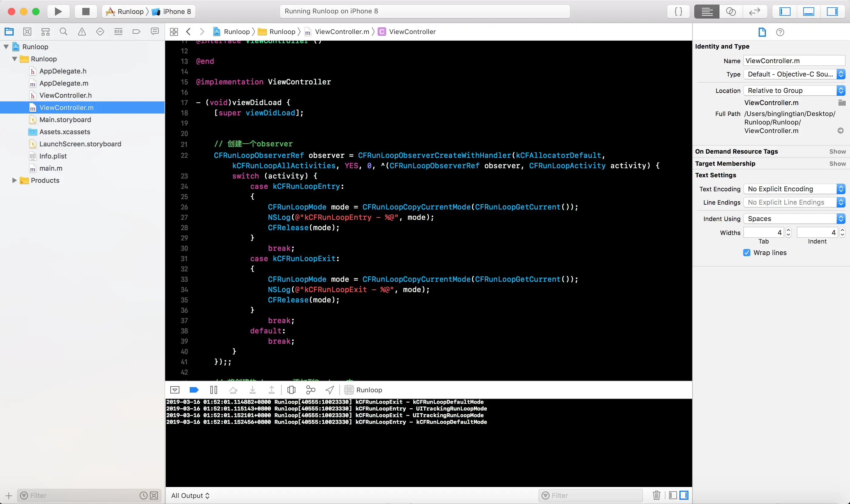Show the Quick Help inspector icon
The image size is (850, 504).
click(780, 32)
